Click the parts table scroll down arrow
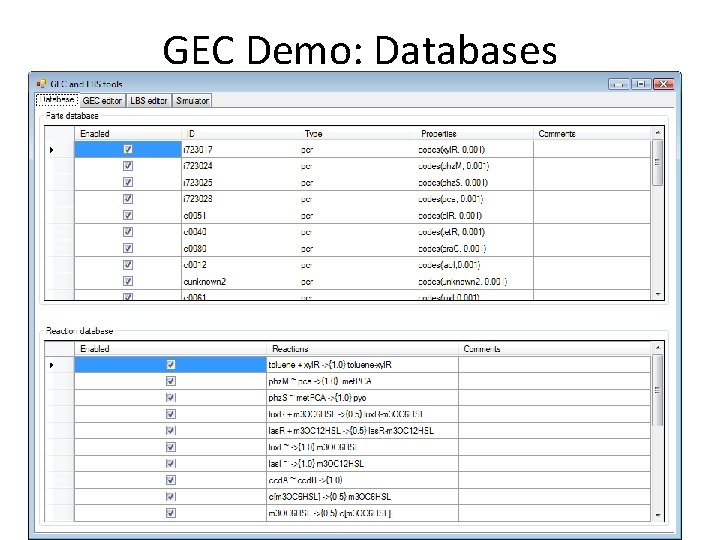Screen dimensions: 720x540 658,294
